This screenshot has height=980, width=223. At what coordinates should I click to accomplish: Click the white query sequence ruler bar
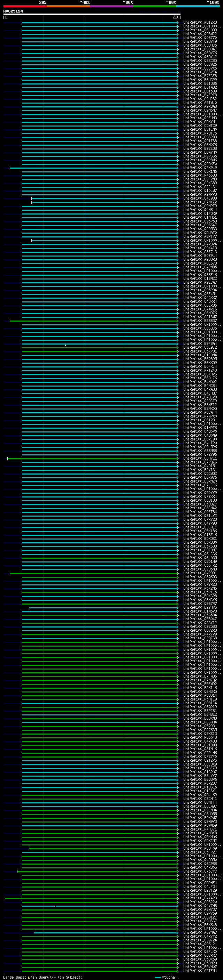92,15
